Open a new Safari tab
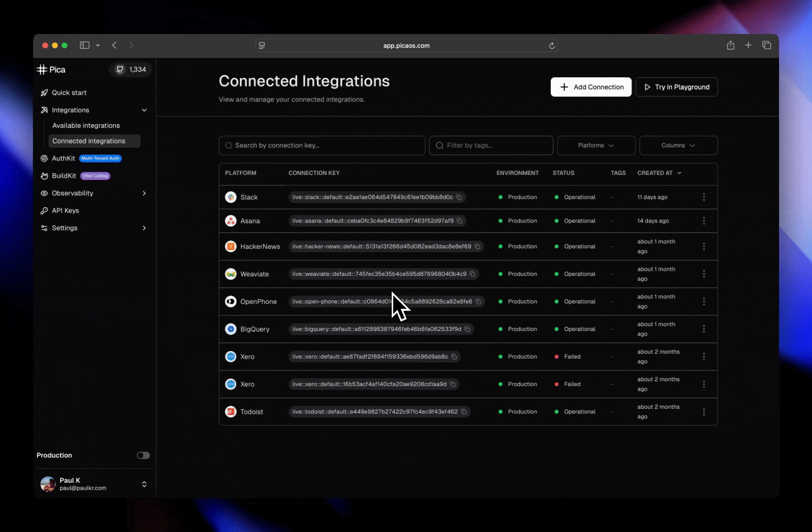Viewport: 812px width, 532px height. [x=748, y=45]
